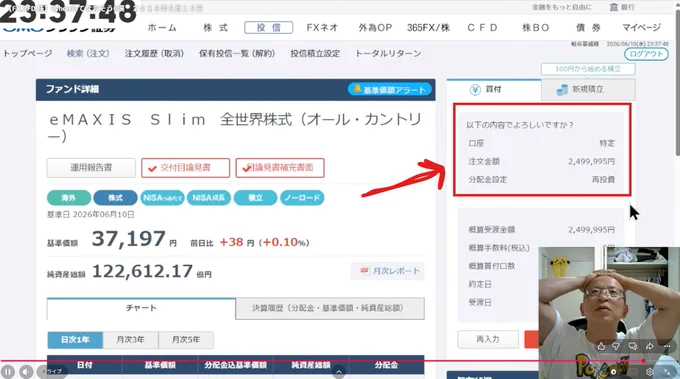Switch to the 新規積立 tab
Screen dimensions: 680x379
point(588,89)
